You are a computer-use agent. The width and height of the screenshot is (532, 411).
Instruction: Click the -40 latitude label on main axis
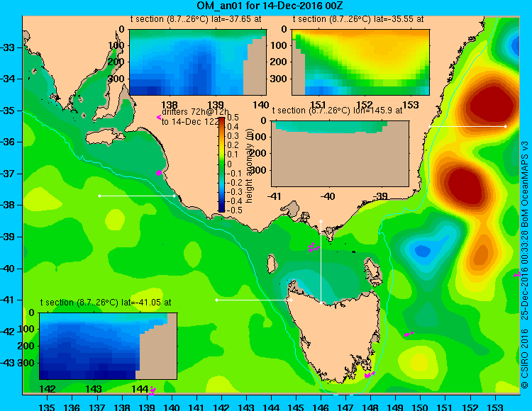click(8, 269)
